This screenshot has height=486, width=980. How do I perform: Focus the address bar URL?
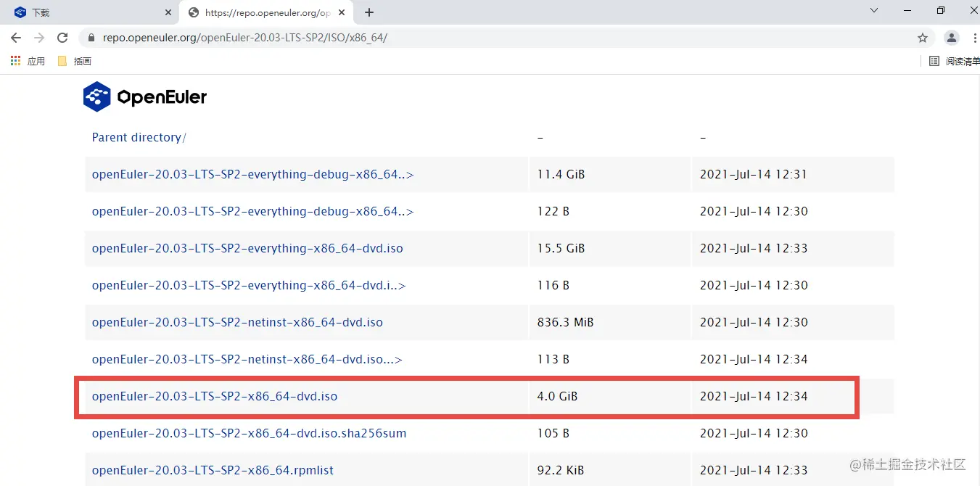(245, 38)
